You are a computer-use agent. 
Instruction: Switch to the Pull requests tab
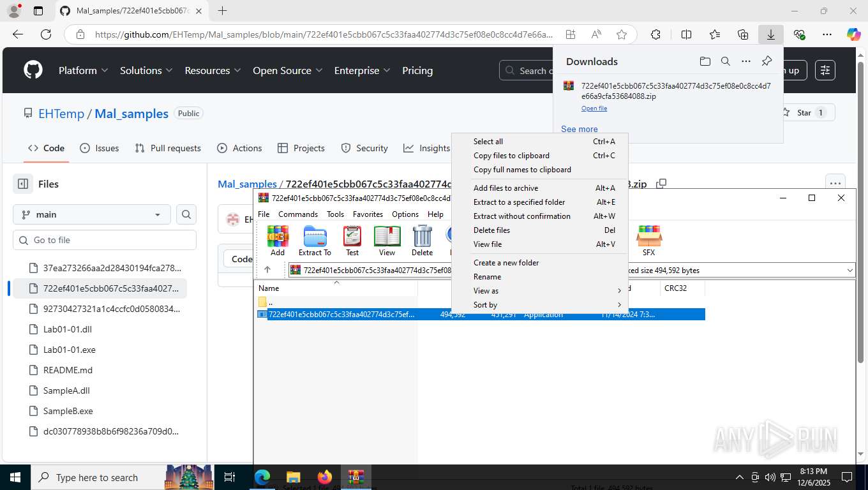[168, 148]
